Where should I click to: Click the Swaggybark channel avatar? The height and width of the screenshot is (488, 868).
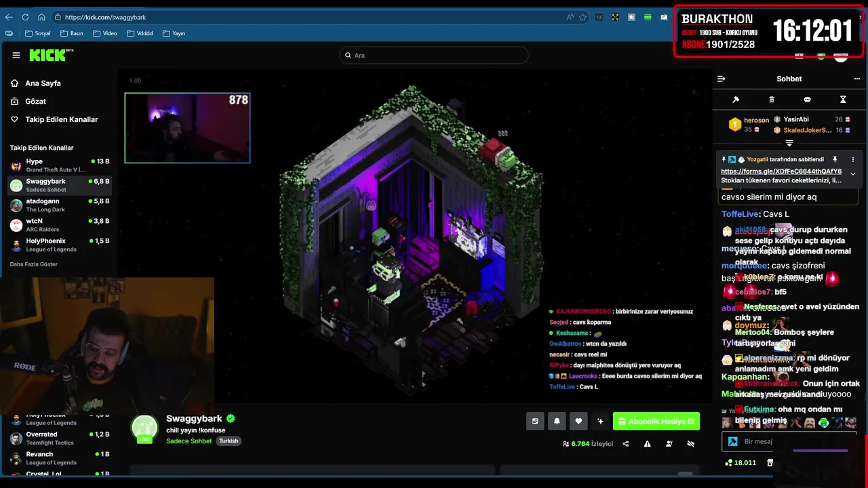point(144,428)
